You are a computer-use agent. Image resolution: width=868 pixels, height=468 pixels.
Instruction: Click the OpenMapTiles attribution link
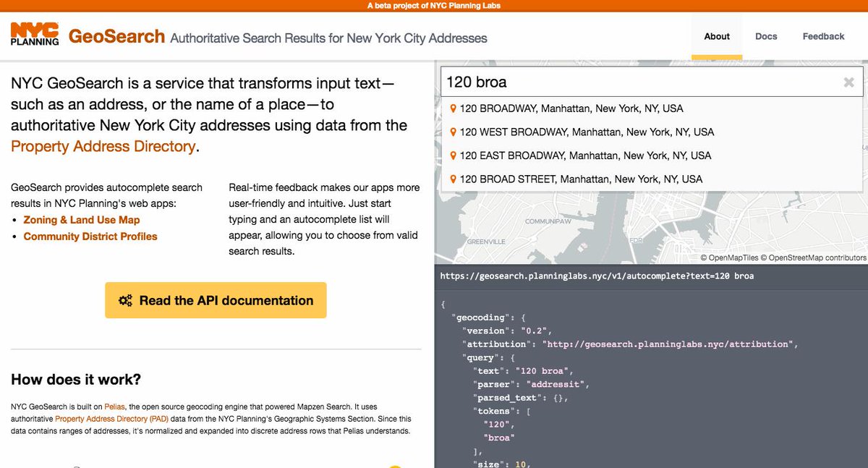tap(729, 258)
